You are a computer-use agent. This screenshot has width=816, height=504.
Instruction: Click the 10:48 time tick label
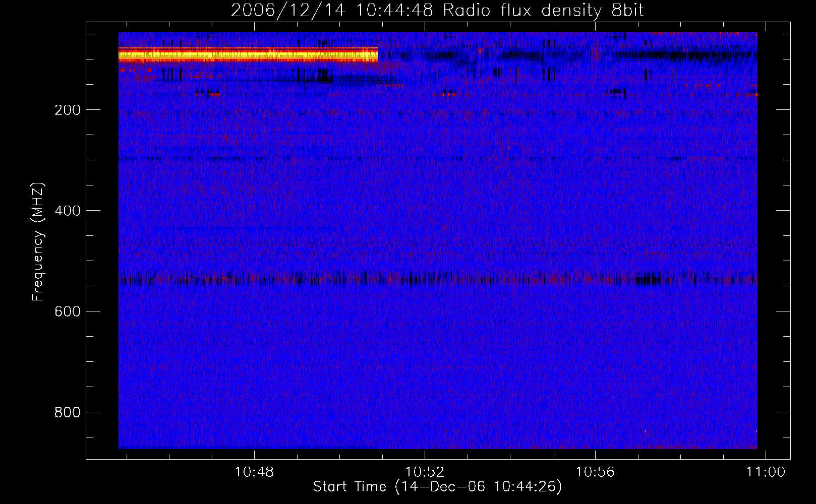pyautogui.click(x=254, y=472)
